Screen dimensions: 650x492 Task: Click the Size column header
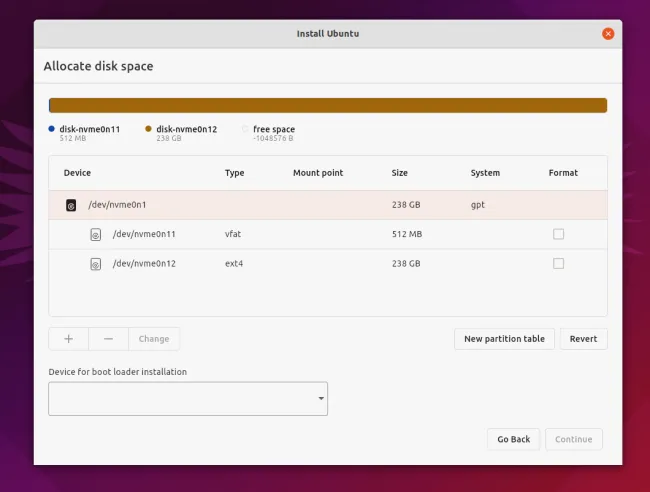[400, 173]
